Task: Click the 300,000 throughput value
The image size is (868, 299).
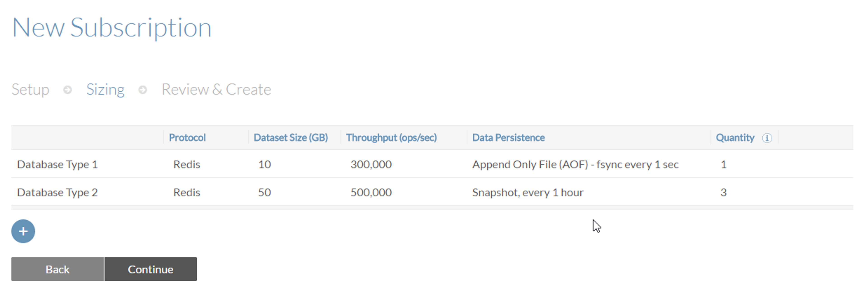Action: pyautogui.click(x=371, y=164)
